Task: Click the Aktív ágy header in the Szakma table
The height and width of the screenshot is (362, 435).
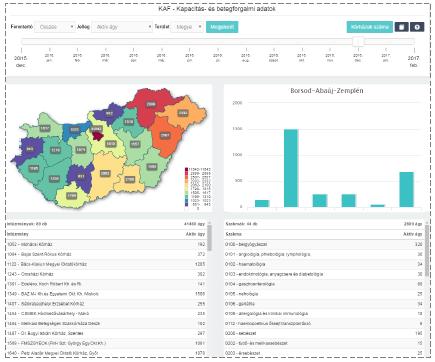Action: pyautogui.click(x=413, y=234)
